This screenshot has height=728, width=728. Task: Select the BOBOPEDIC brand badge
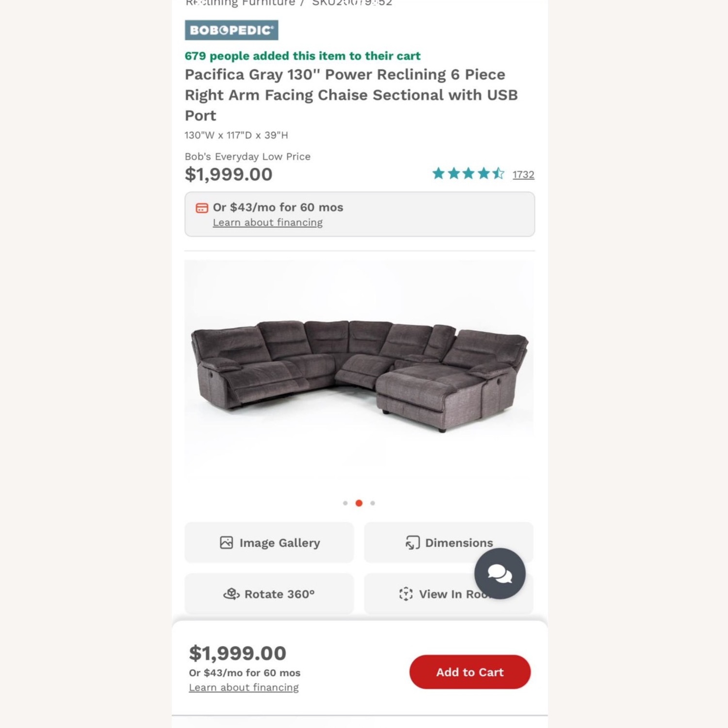tap(230, 30)
